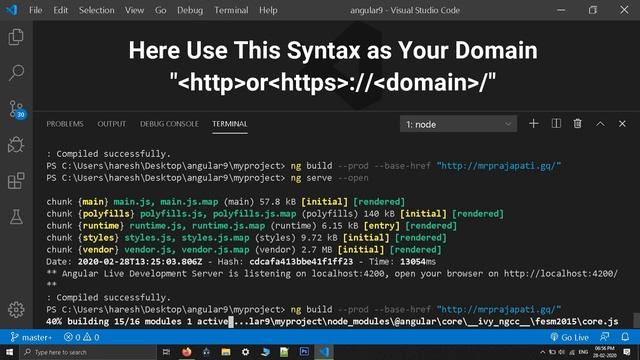Click 'polyfills.js, polyfills.js.map' chunk text
The width and height of the screenshot is (640, 360).
pyautogui.click(x=218, y=213)
